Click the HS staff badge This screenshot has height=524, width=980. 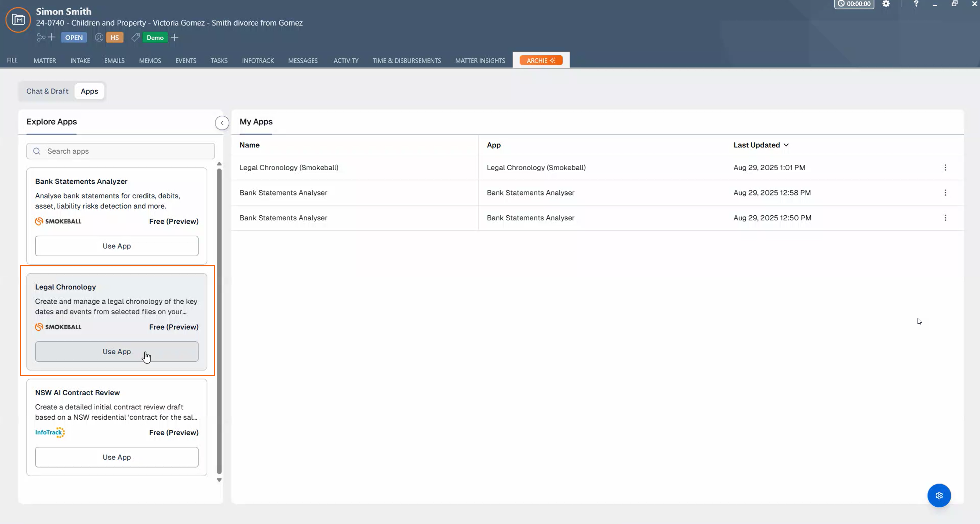(x=114, y=37)
